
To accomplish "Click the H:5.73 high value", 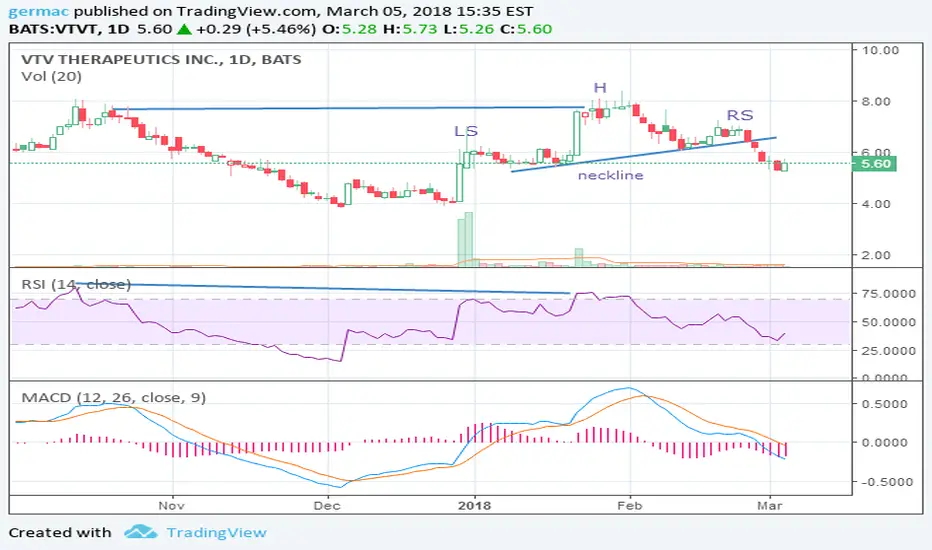I will [x=410, y=29].
